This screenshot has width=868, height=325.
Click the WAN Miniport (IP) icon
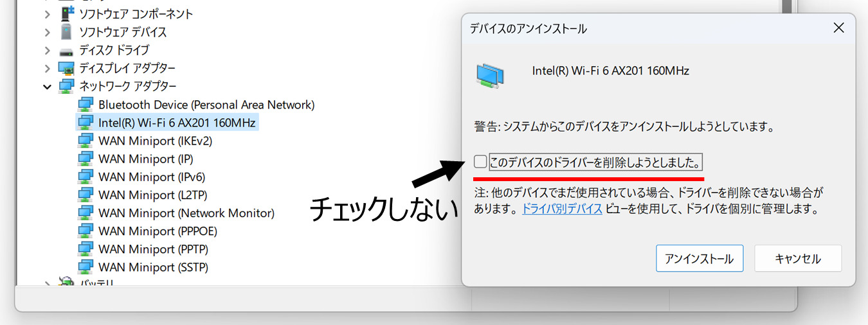(x=86, y=158)
